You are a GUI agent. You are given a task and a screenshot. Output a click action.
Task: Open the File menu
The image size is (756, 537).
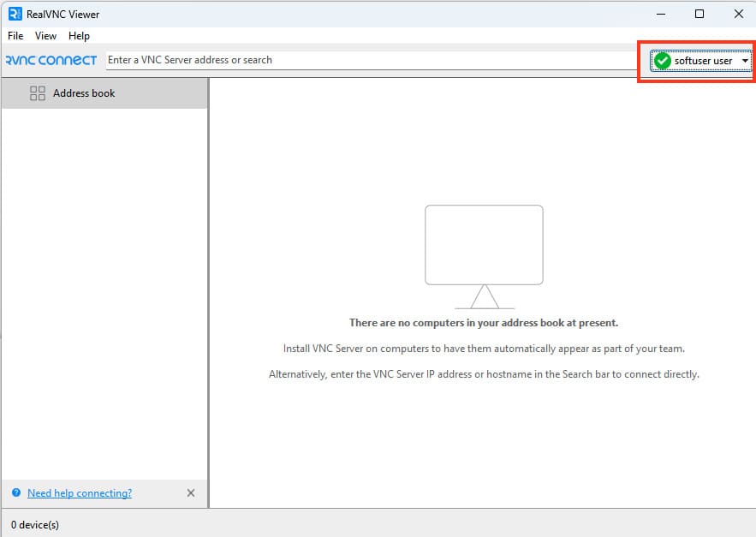point(15,36)
